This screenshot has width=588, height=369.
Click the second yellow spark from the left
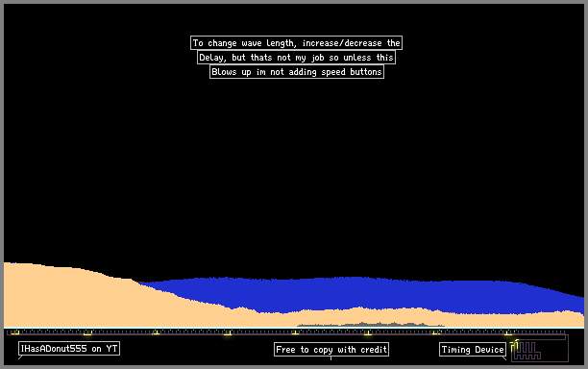tap(87, 333)
